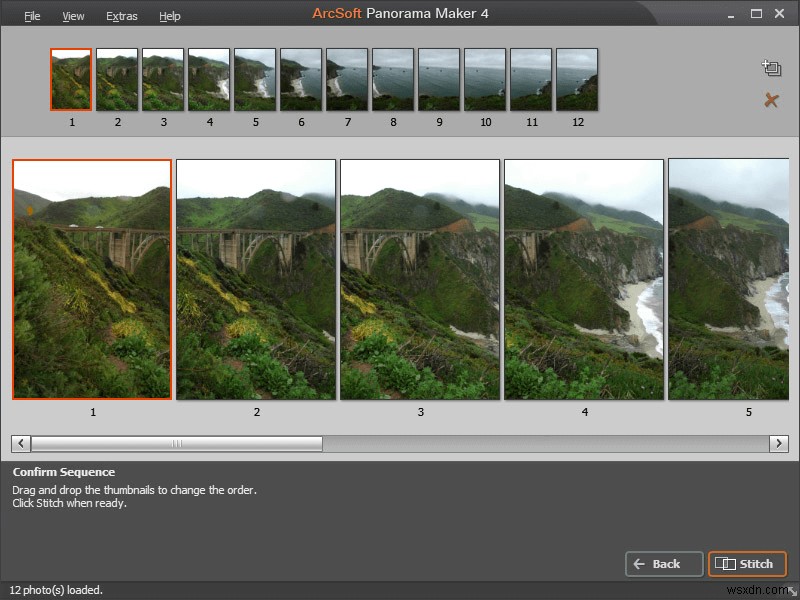Click the add photos icon

771,68
